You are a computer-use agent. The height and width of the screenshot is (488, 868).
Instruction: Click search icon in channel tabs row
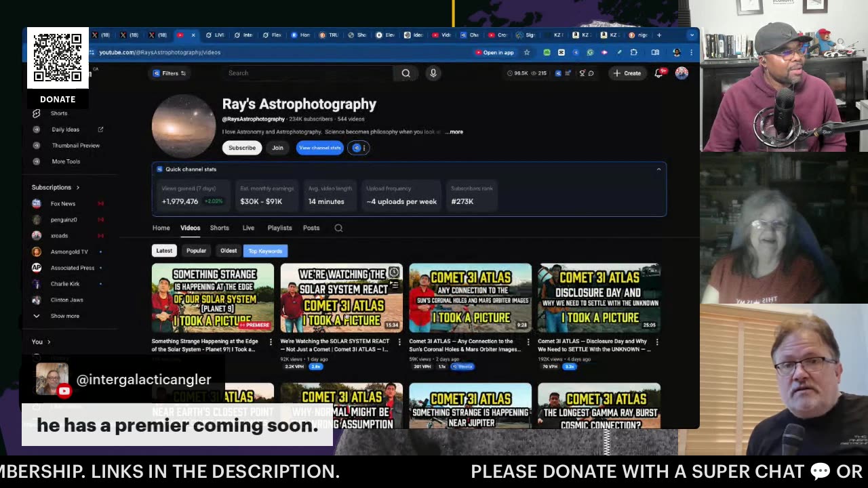point(338,228)
